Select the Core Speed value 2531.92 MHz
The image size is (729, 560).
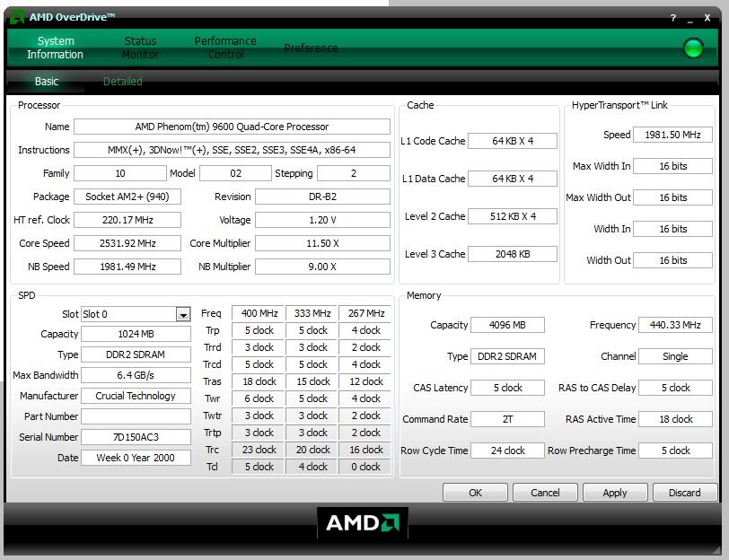(127, 243)
